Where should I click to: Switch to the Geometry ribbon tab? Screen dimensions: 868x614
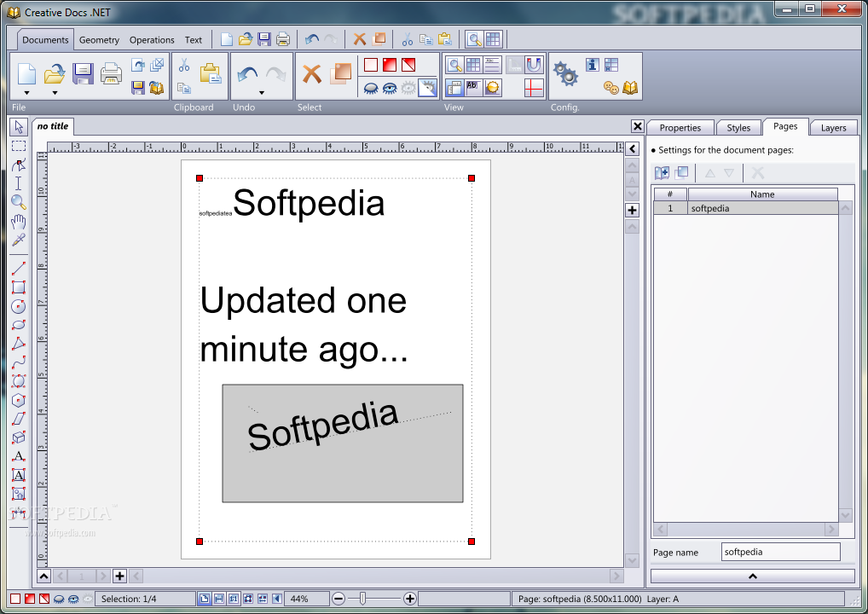tap(99, 40)
